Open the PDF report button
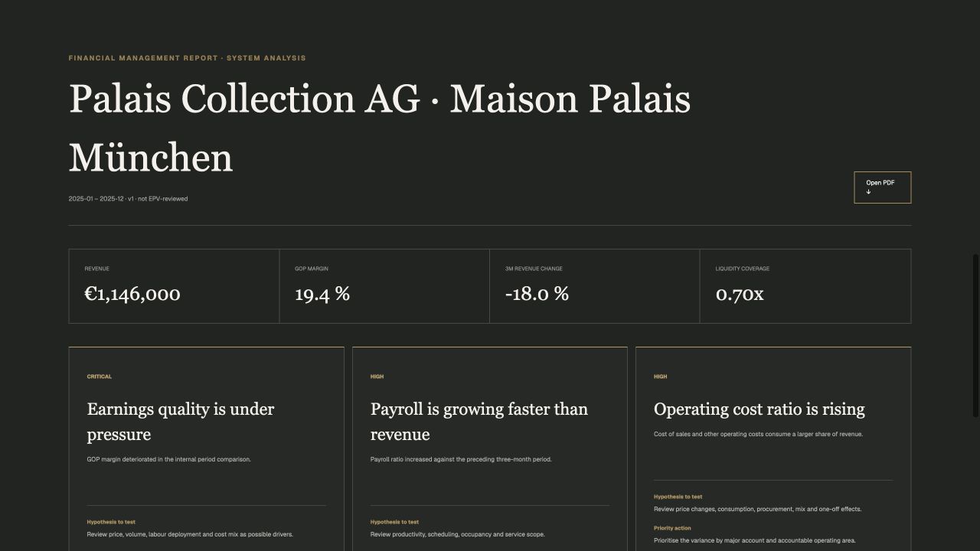980x551 pixels. (882, 187)
